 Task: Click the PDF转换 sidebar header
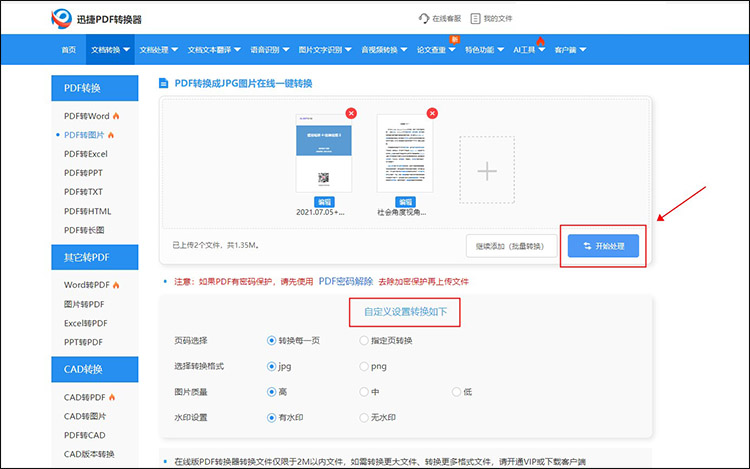(95, 88)
